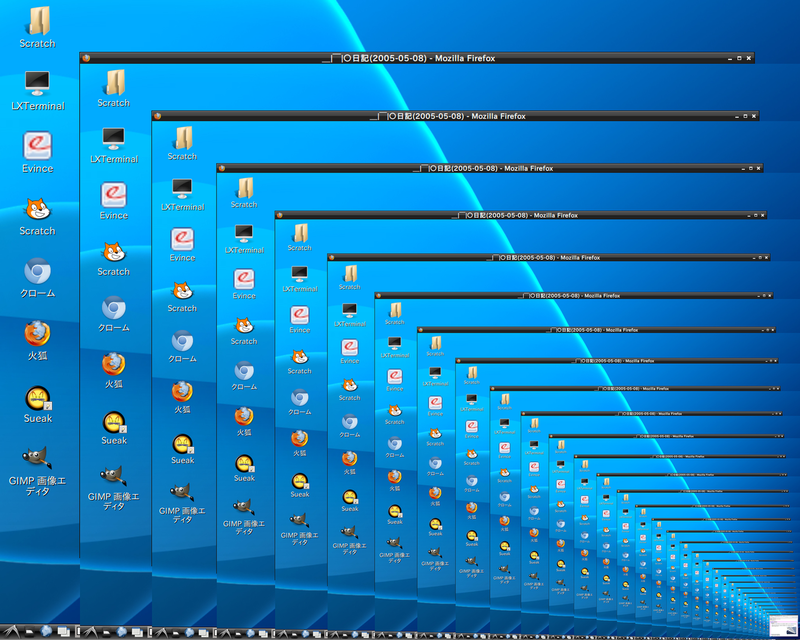800x640 pixels.
Task: Select LXTerminal icon in the fourth-largest Firefox window
Action: 299,274
